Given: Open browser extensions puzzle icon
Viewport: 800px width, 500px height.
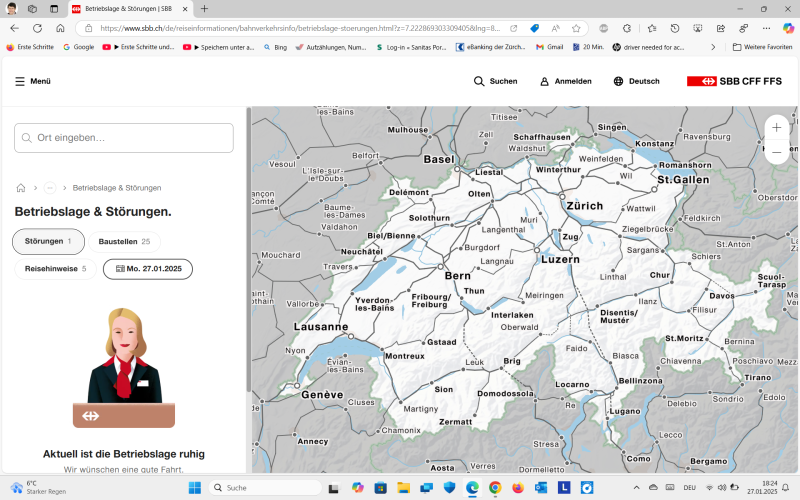Looking at the screenshot, I should click(627, 28).
